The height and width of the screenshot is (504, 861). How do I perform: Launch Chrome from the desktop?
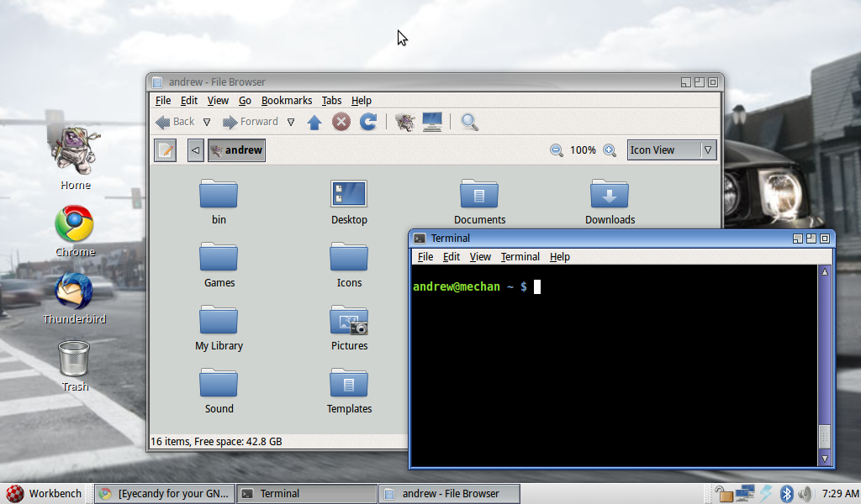pyautogui.click(x=75, y=231)
